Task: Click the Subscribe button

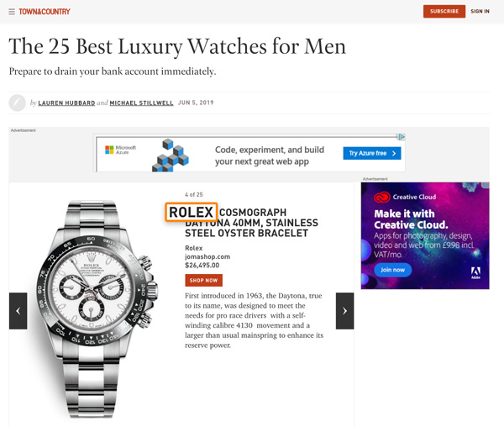Action: 444,12
